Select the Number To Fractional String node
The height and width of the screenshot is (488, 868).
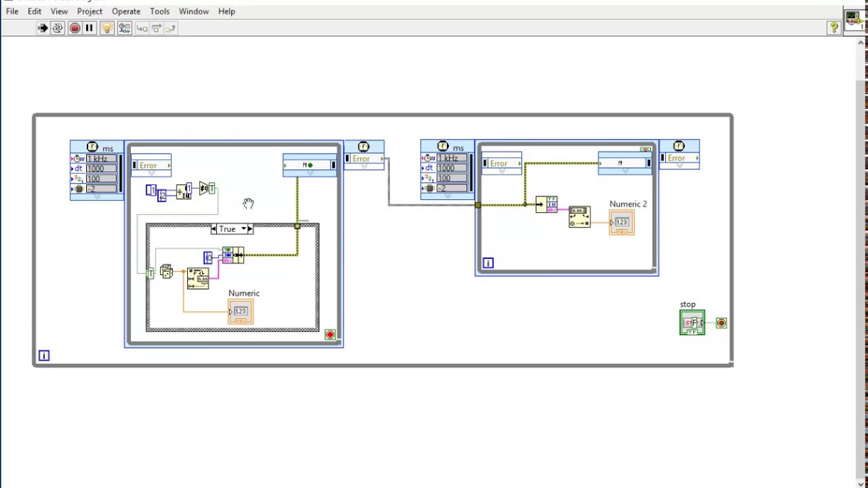[x=198, y=279]
